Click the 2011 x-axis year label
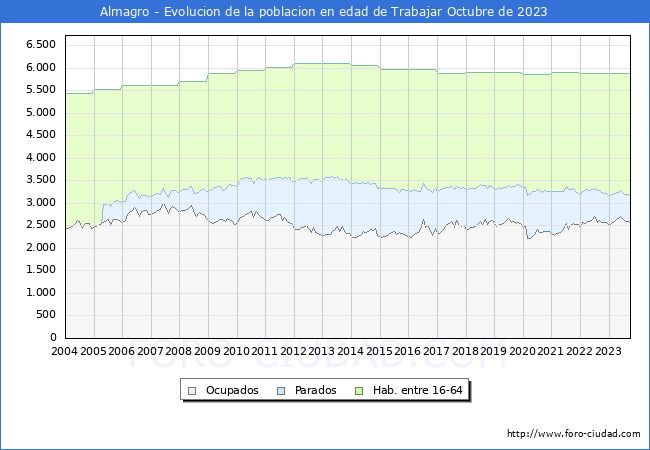 (264, 351)
